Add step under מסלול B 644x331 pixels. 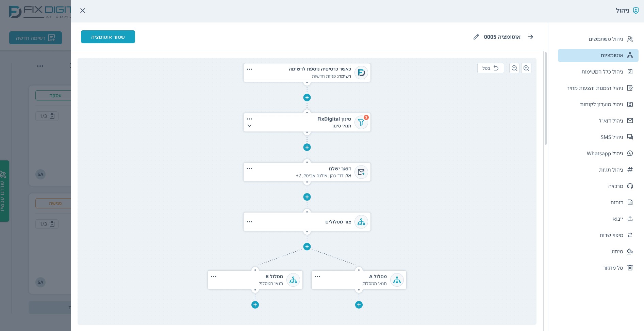[x=255, y=305]
